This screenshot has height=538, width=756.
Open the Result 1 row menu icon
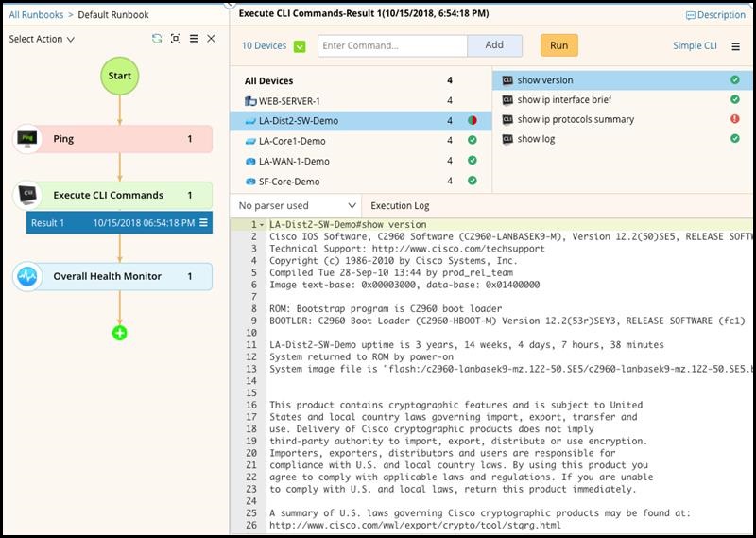click(203, 222)
